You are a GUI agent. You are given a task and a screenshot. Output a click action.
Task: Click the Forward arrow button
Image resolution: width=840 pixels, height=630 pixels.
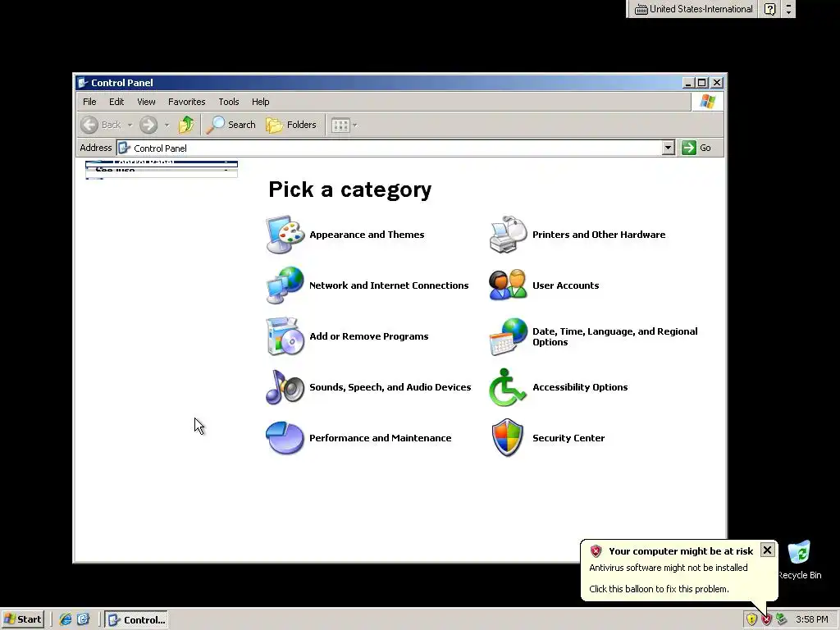[x=148, y=125]
